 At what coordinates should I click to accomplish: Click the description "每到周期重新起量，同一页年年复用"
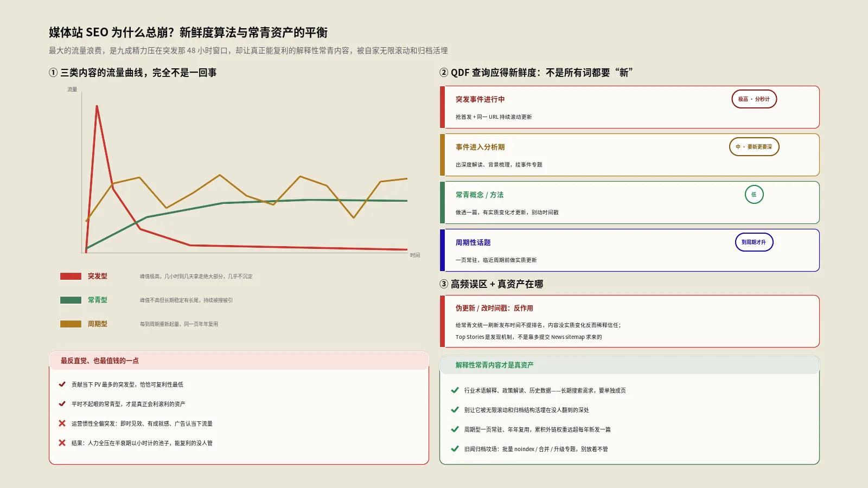click(179, 324)
